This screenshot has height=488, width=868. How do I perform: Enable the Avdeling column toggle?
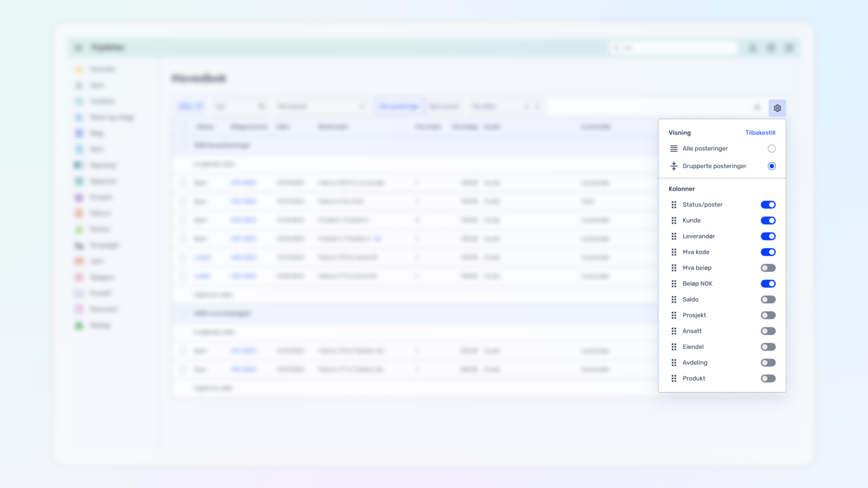click(768, 363)
